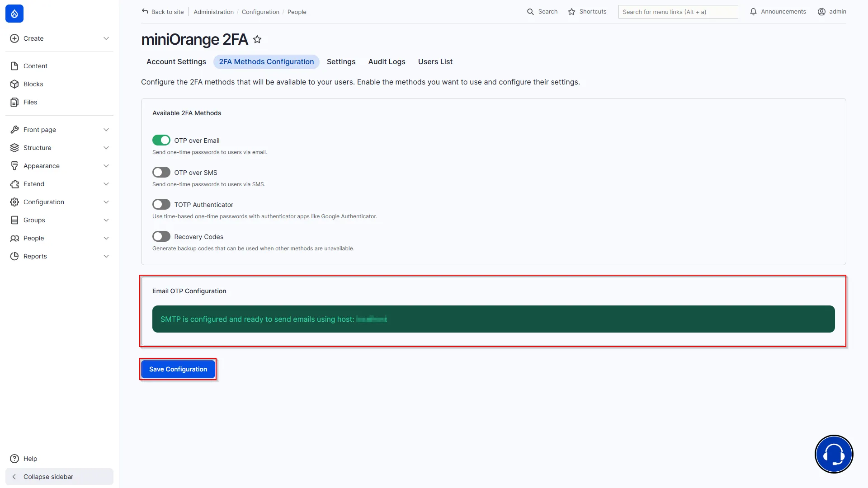The width and height of the screenshot is (868, 488).
Task: Open the Administration breadcrumb link
Action: point(213,12)
